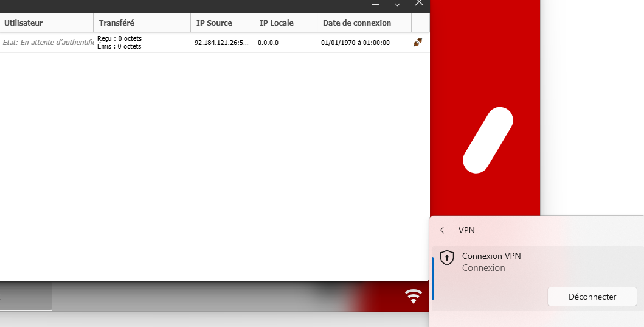The height and width of the screenshot is (327, 644).
Task: Minimize the connections window
Action: [x=375, y=4]
